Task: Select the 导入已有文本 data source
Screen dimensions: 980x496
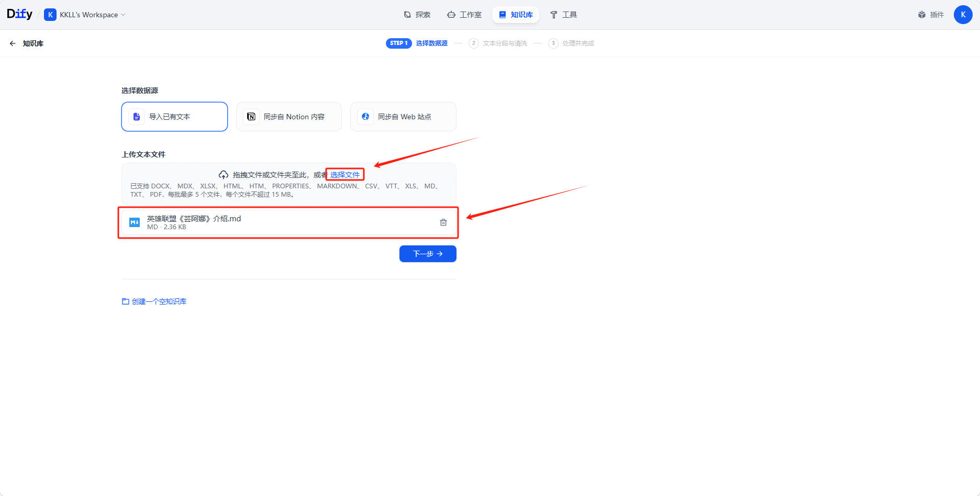Action: [174, 117]
